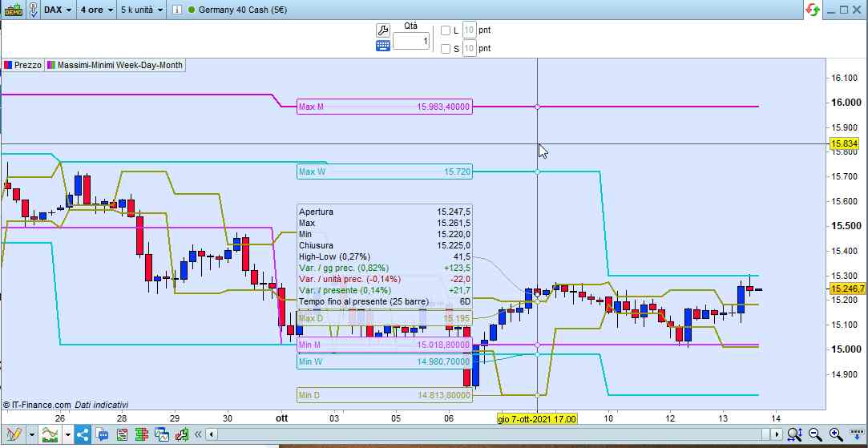Click the zoom in magnifier icon
Viewport: 868px width, 448px height.
pyautogui.click(x=836, y=434)
